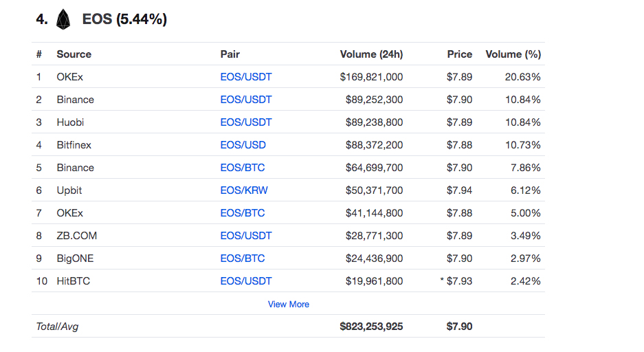The image size is (644, 352).
Task: Click the $28,771,300 volume value
Action: pyautogui.click(x=374, y=236)
